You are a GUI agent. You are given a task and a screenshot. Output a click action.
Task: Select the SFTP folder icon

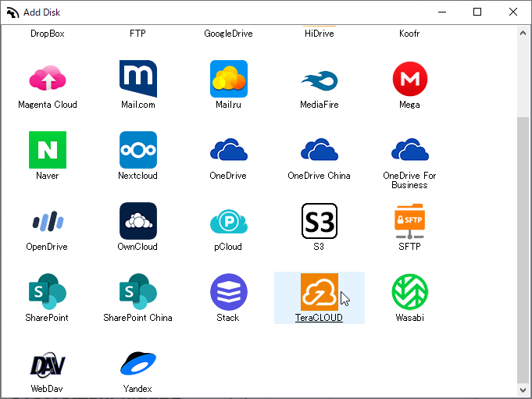coord(409,221)
